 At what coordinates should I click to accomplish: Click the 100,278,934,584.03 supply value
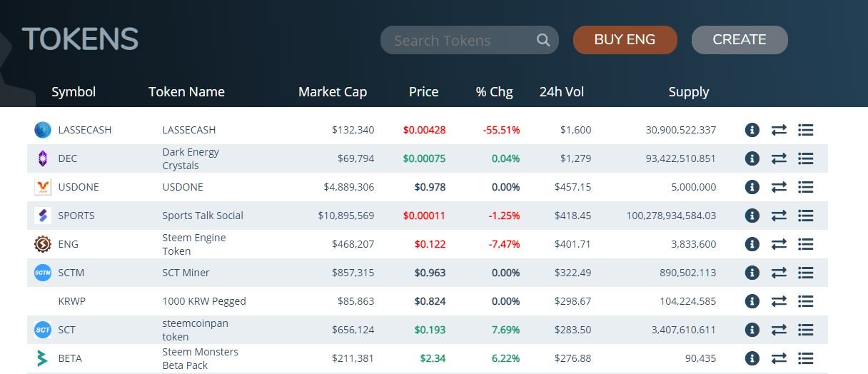click(x=671, y=216)
